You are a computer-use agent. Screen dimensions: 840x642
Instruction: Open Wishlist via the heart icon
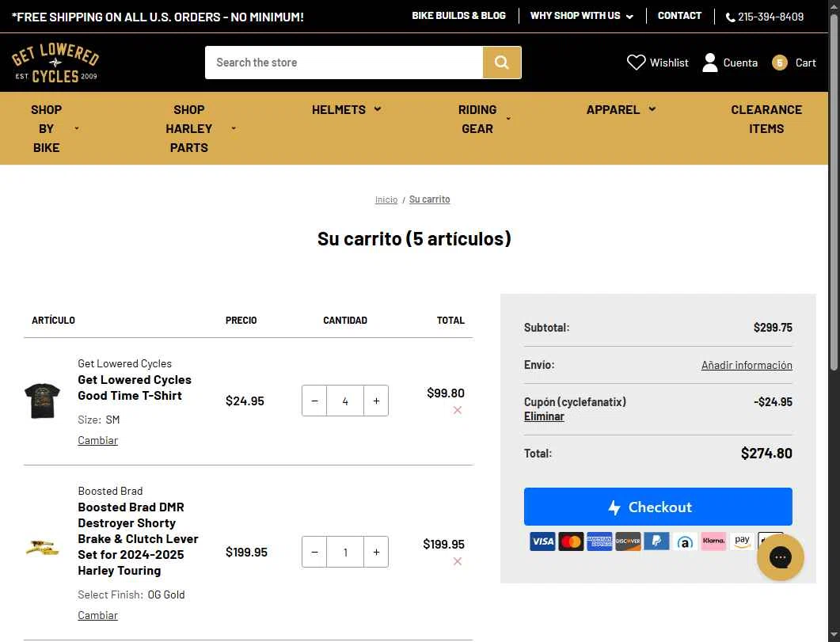pyautogui.click(x=636, y=63)
